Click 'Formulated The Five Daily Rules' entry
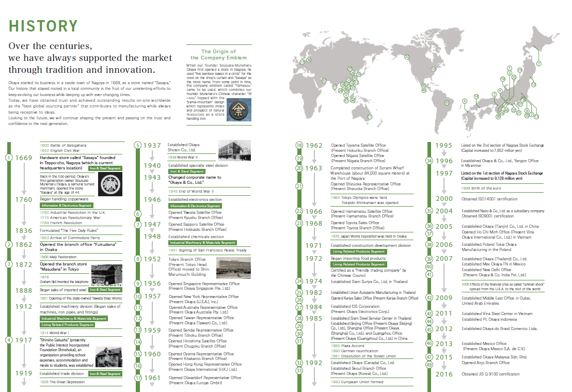Viewport: 572px width, 392px height. 69,231
